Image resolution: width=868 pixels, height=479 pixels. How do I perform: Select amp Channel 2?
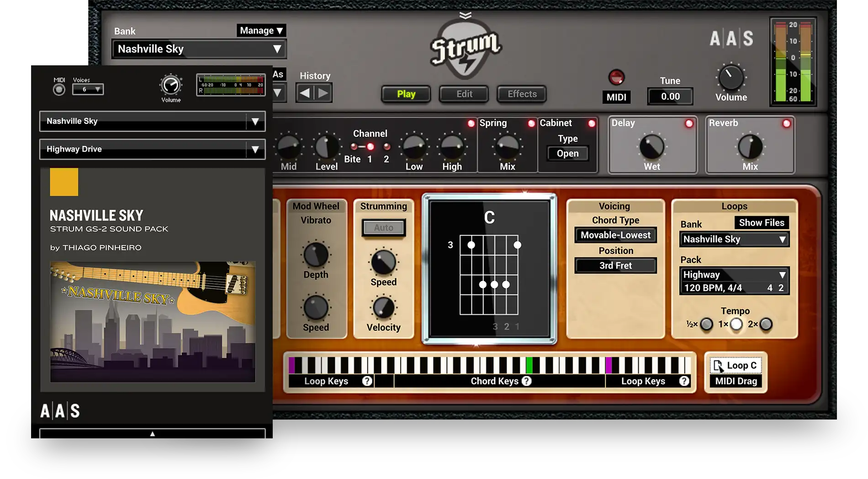pos(387,147)
